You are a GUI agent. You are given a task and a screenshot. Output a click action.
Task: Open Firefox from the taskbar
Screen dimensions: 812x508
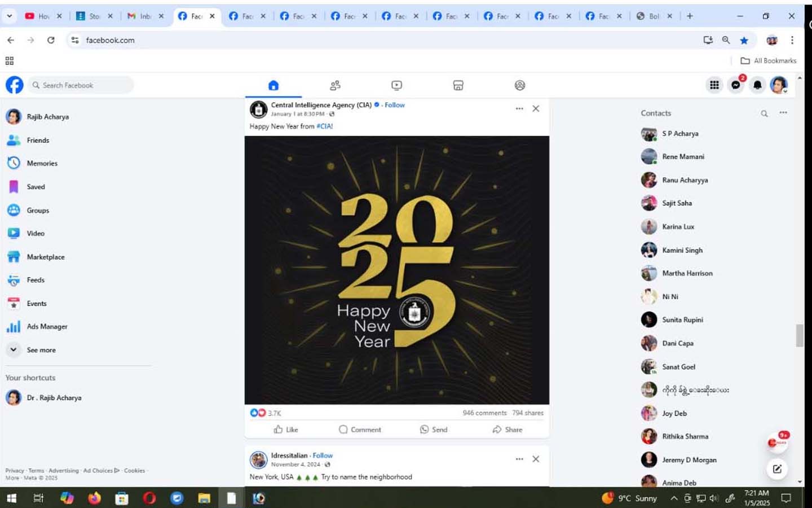pyautogui.click(x=94, y=498)
